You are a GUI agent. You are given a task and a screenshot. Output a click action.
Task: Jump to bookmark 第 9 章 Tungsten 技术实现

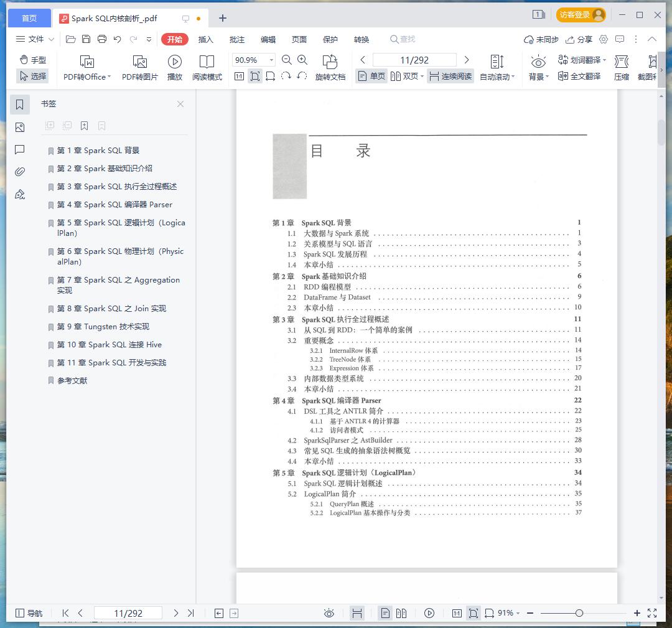click(103, 327)
